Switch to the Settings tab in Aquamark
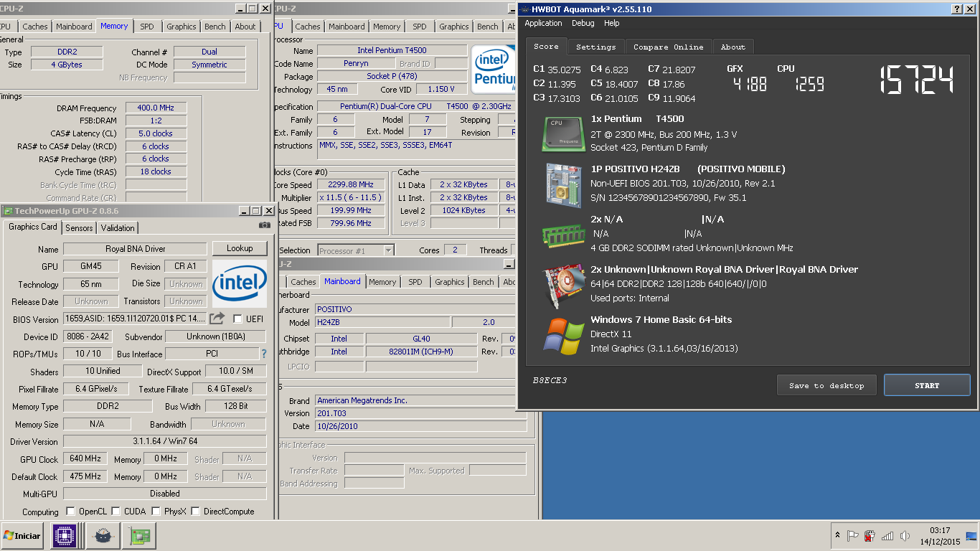Screen dimensions: 980x551 [595, 47]
